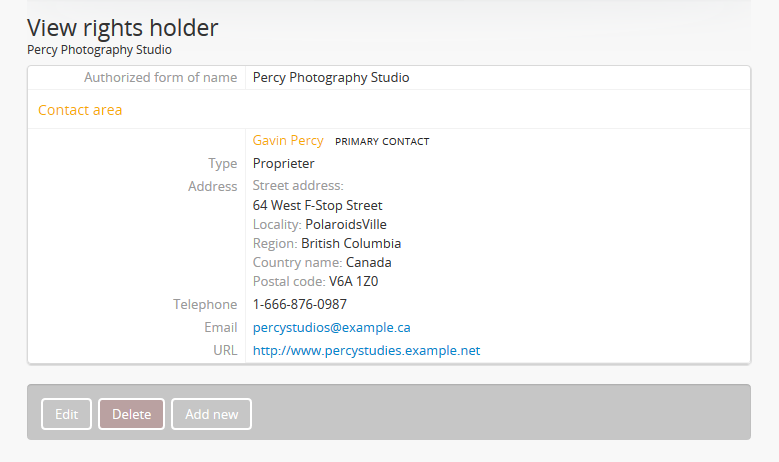Click the 64 West F-Stop Street text
This screenshot has height=462, width=779.
[317, 205]
